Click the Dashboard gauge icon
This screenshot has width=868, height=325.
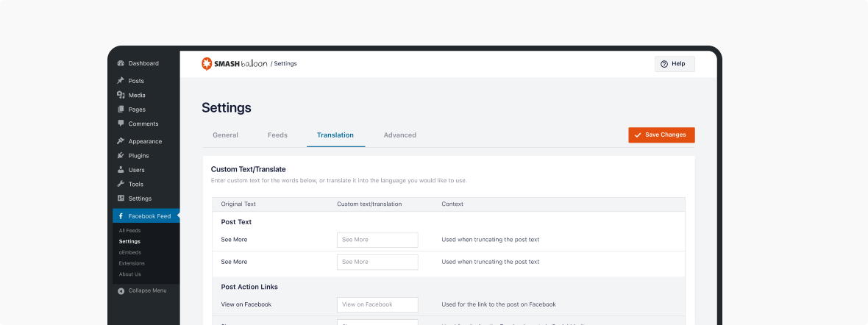coord(121,64)
